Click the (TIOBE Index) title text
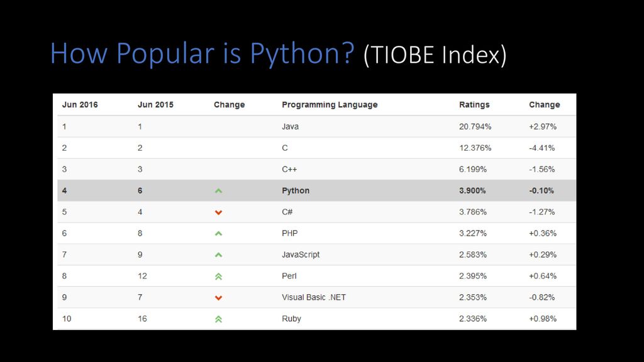 tap(435, 55)
